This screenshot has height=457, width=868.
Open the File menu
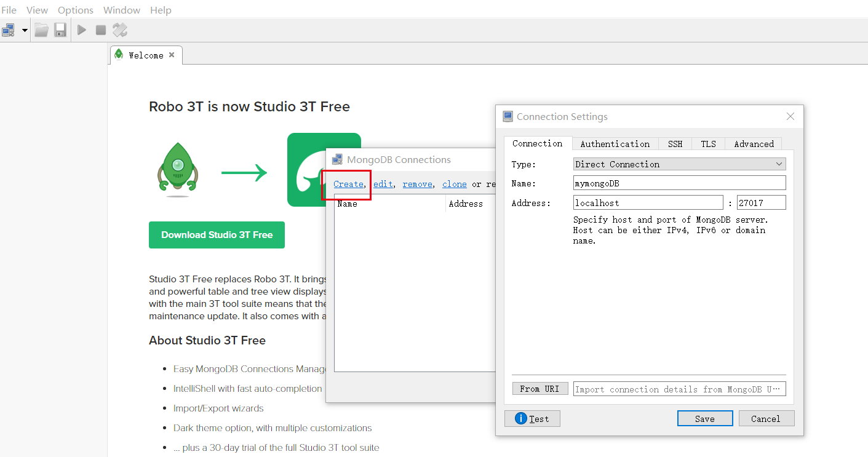9,10
